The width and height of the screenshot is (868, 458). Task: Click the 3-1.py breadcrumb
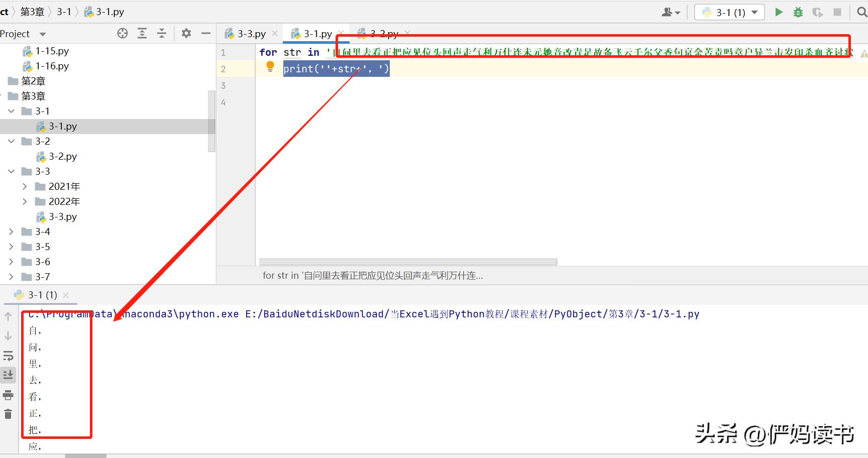point(104,12)
